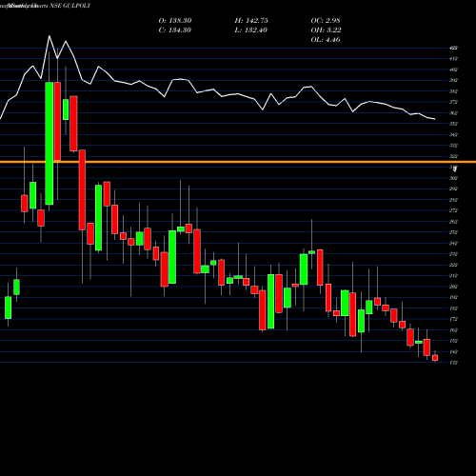
Task: Click the 342 price axis label
Action: coord(453,135)
